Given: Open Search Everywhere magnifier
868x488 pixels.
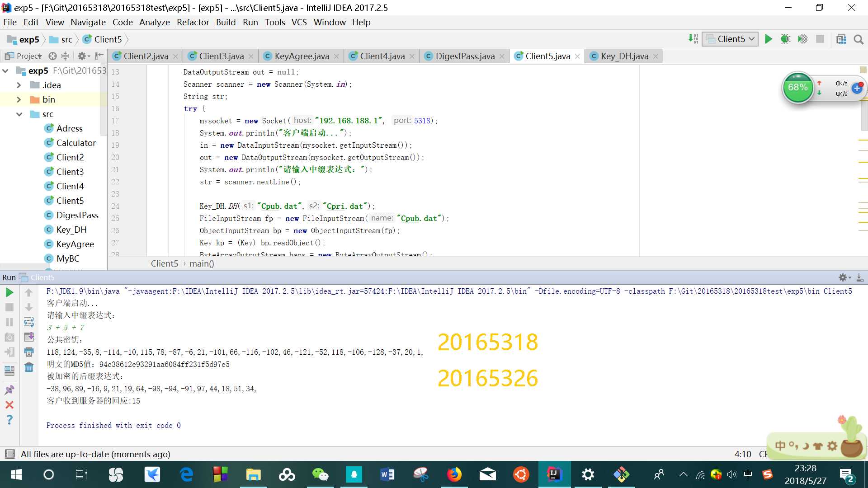Looking at the screenshot, I should point(859,39).
